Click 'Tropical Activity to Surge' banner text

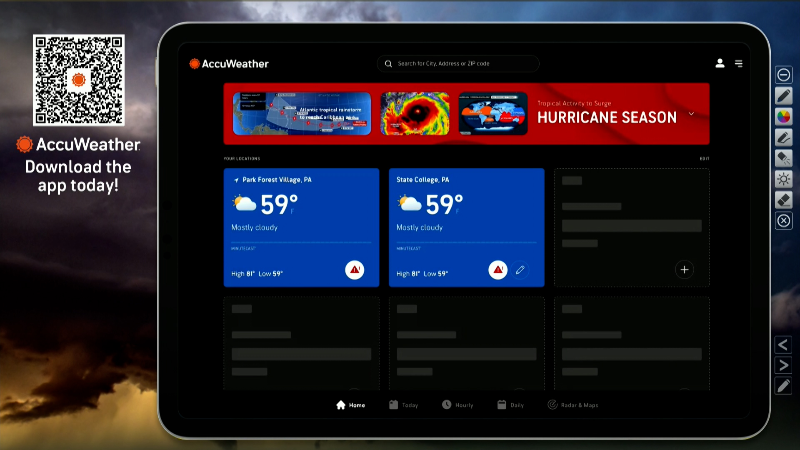(574, 103)
